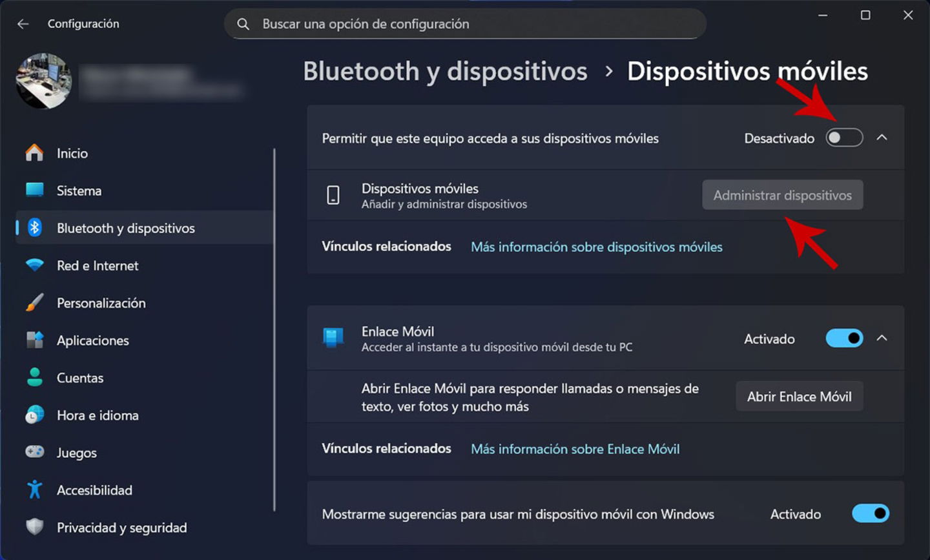Collapse the Enlace Móvil section chevron
The width and height of the screenshot is (930, 560).
[882, 338]
